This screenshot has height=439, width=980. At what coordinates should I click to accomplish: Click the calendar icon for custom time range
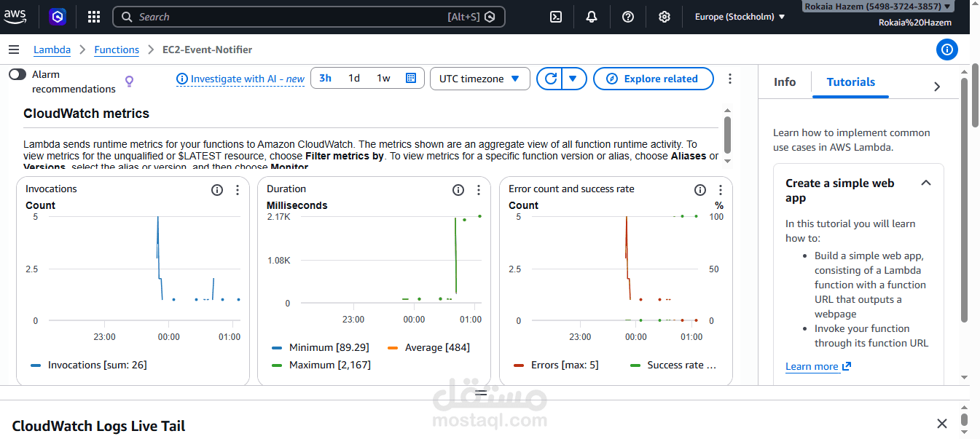[412, 78]
